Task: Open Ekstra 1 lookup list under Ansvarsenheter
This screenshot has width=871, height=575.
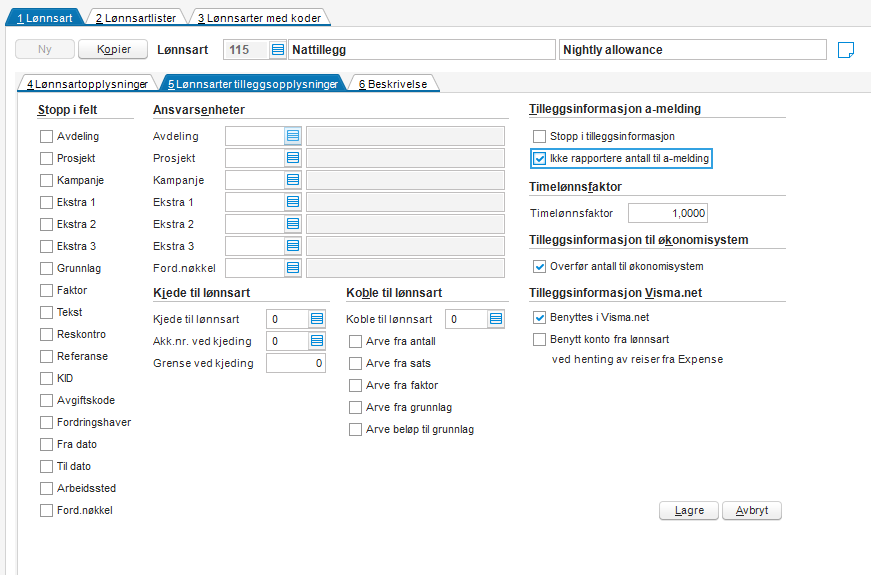Action: [293, 202]
